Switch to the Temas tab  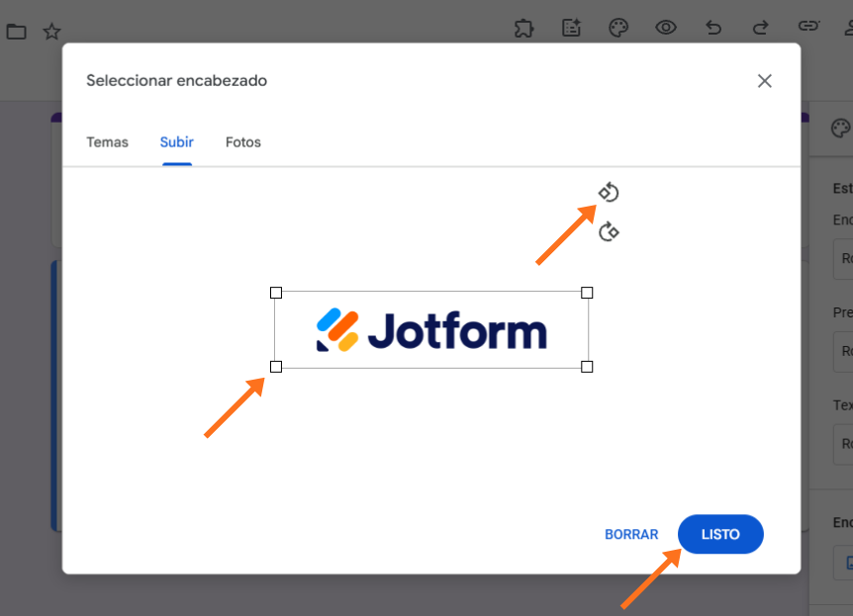tap(107, 141)
